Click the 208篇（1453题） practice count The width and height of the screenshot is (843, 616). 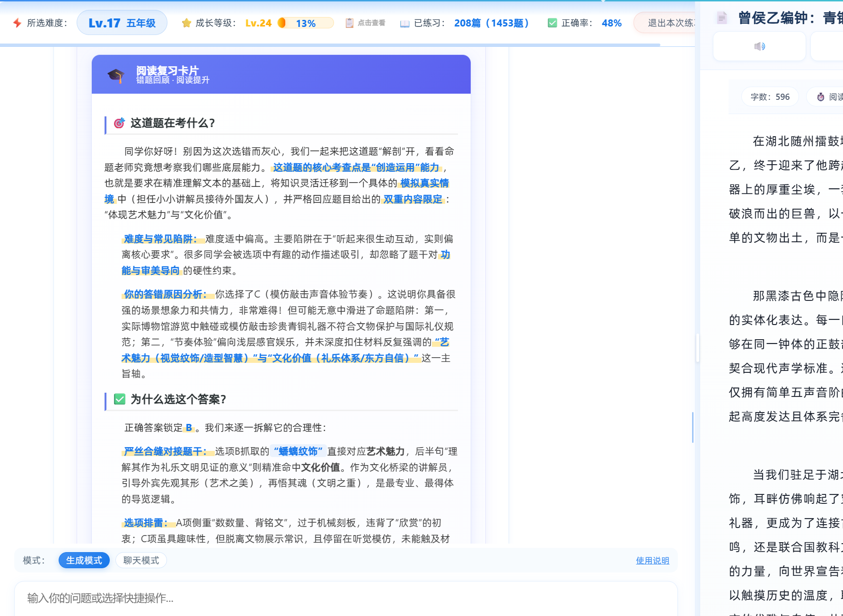(x=492, y=23)
